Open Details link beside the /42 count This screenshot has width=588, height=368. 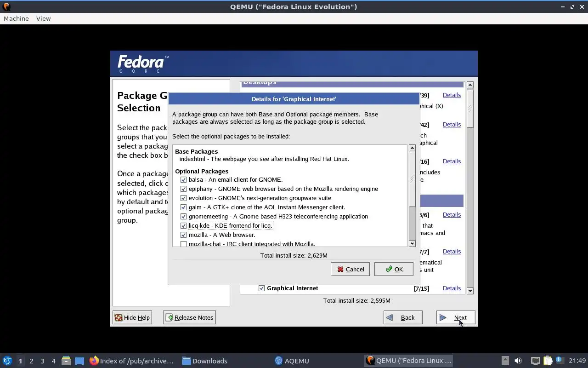(x=452, y=124)
